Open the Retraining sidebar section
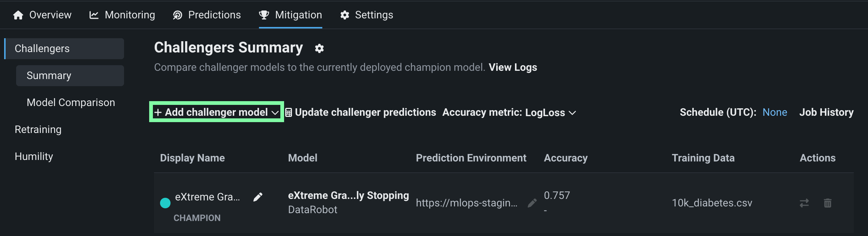Image resolution: width=868 pixels, height=236 pixels. tap(38, 130)
